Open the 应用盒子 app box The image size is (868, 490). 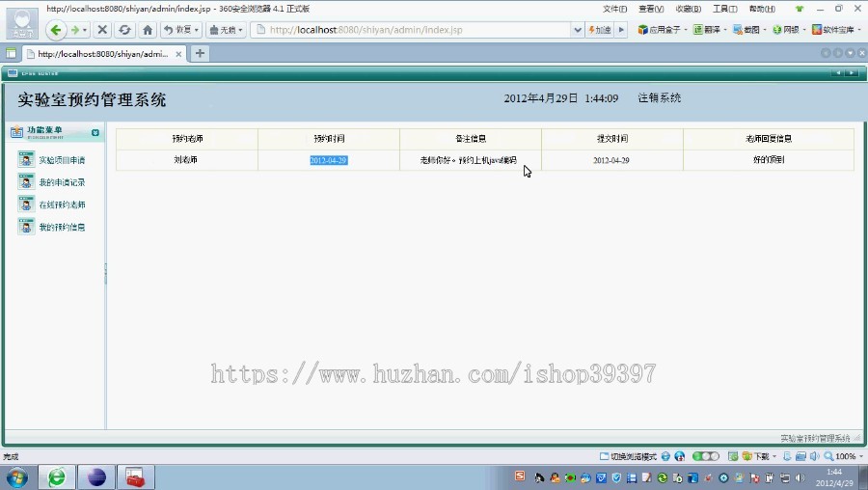(x=659, y=30)
